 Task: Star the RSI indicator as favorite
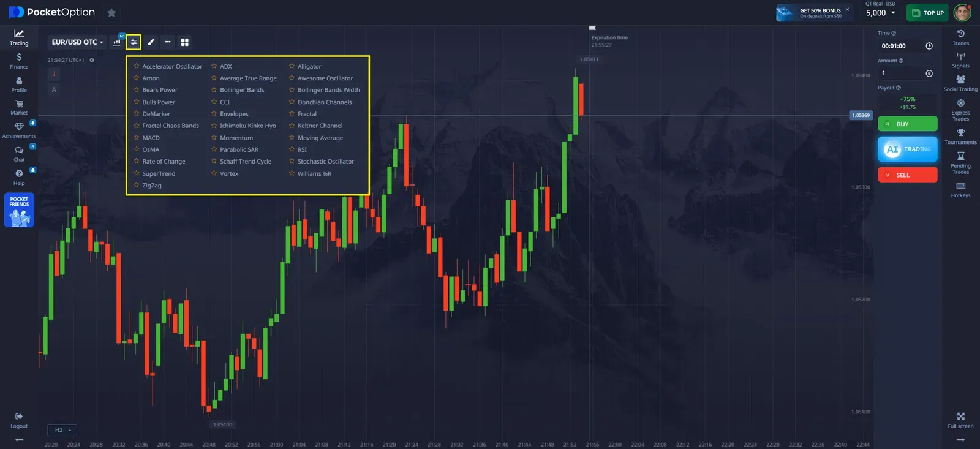point(292,149)
